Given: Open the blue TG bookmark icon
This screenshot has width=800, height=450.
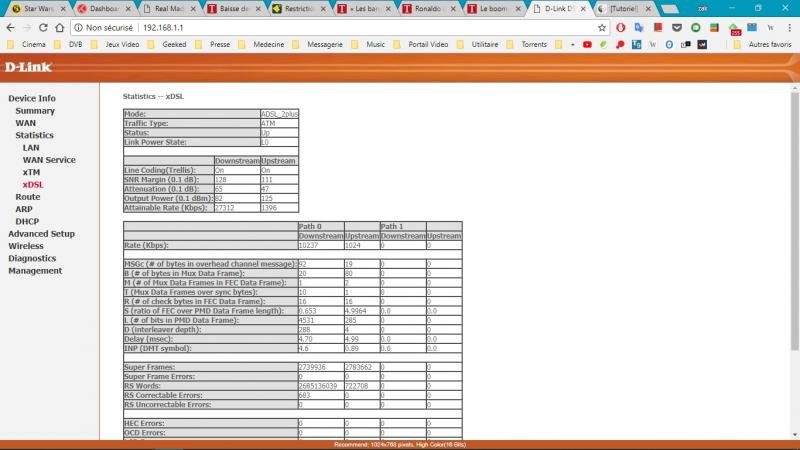Looking at the screenshot, I should [x=636, y=44].
